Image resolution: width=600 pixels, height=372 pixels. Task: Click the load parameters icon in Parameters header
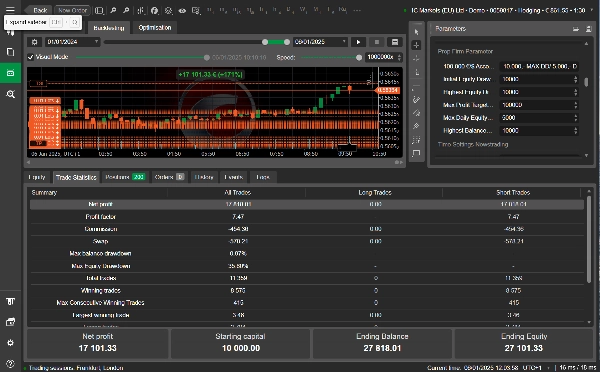point(576,29)
